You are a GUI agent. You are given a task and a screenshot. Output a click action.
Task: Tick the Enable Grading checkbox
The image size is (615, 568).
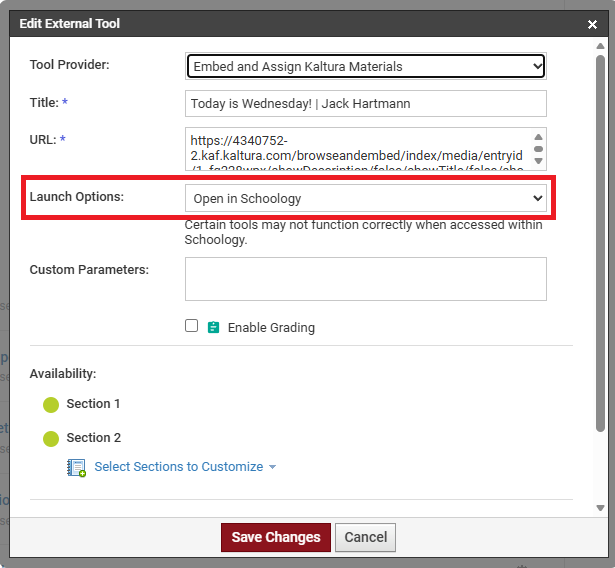pos(192,326)
